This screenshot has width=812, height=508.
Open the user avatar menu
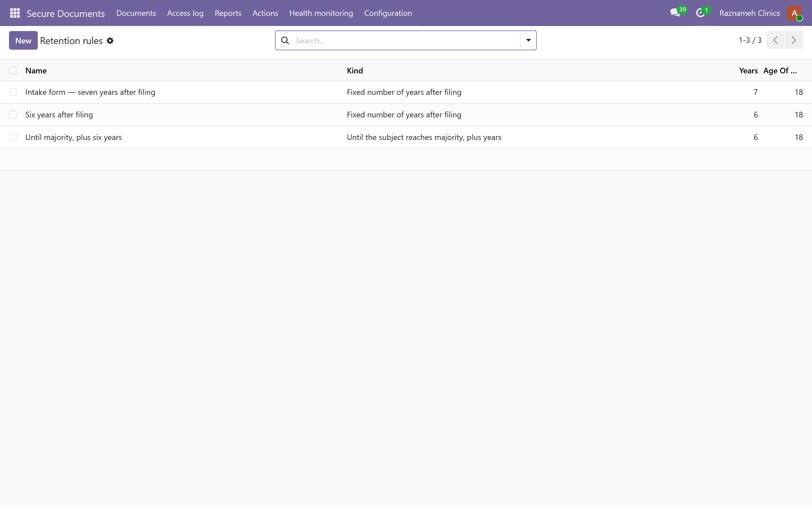(795, 13)
